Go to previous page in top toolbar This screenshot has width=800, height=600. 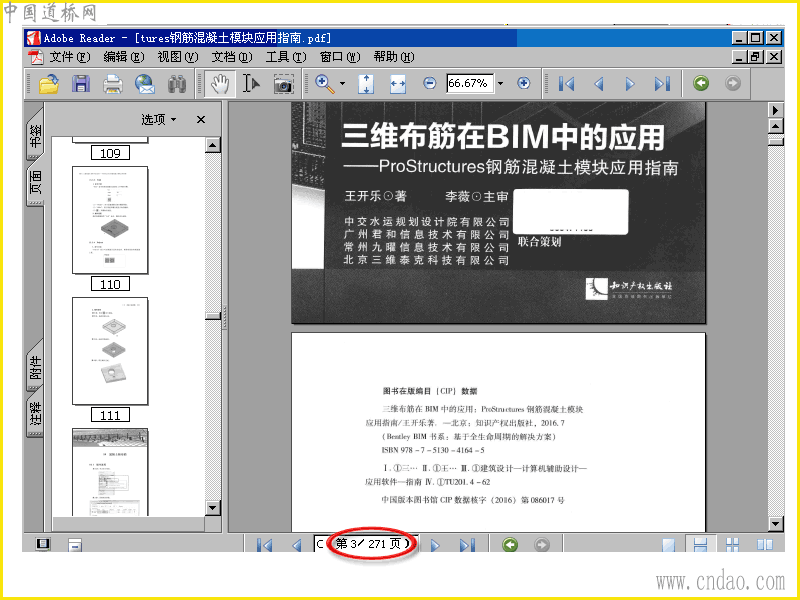(x=599, y=84)
